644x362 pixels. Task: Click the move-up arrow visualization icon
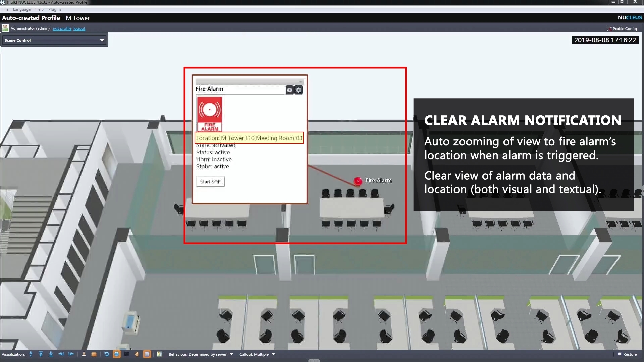[x=41, y=354]
